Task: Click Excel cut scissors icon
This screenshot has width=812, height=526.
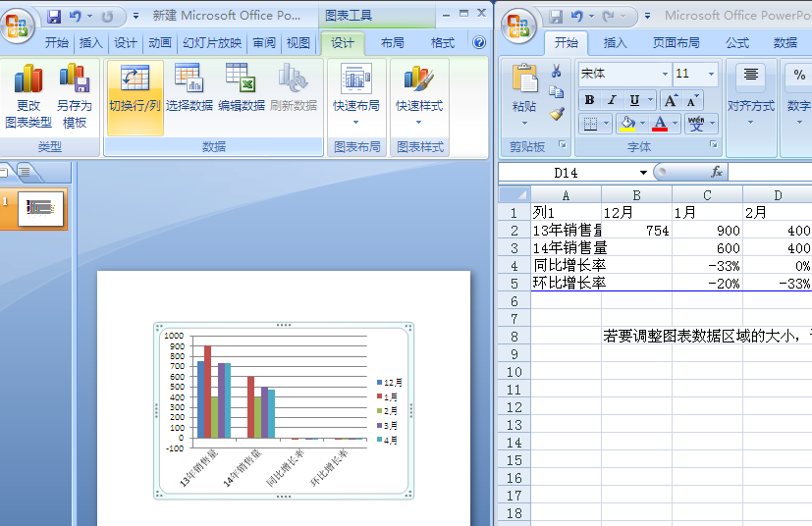Action: [x=557, y=71]
